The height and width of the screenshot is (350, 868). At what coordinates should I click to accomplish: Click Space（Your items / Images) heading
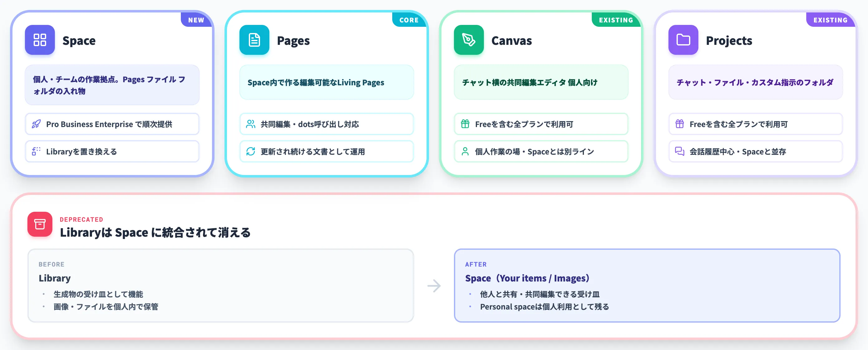point(527,278)
